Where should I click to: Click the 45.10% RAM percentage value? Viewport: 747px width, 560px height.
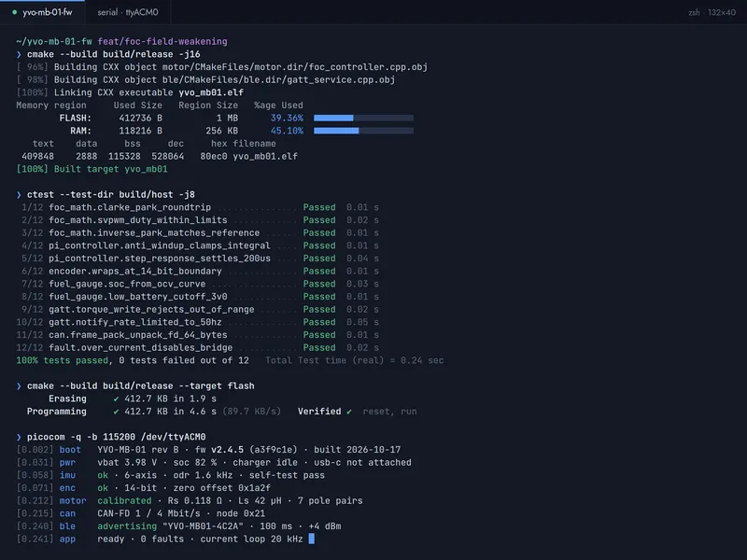pyautogui.click(x=287, y=131)
